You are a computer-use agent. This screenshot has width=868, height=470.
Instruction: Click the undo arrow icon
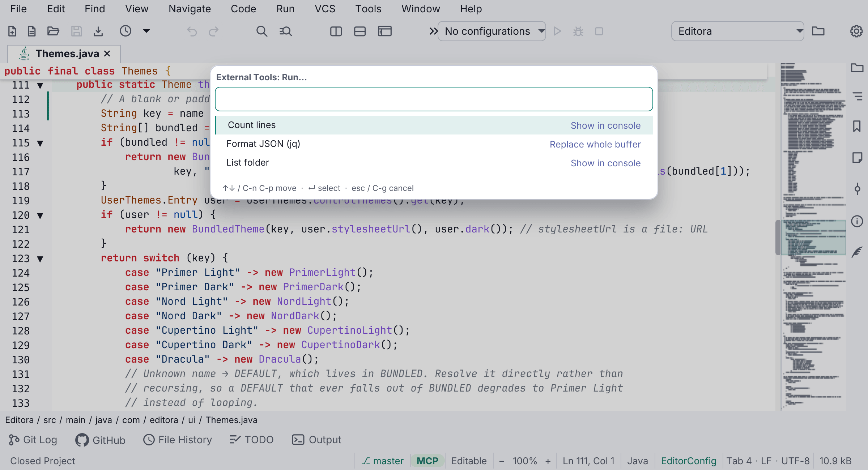pos(192,31)
